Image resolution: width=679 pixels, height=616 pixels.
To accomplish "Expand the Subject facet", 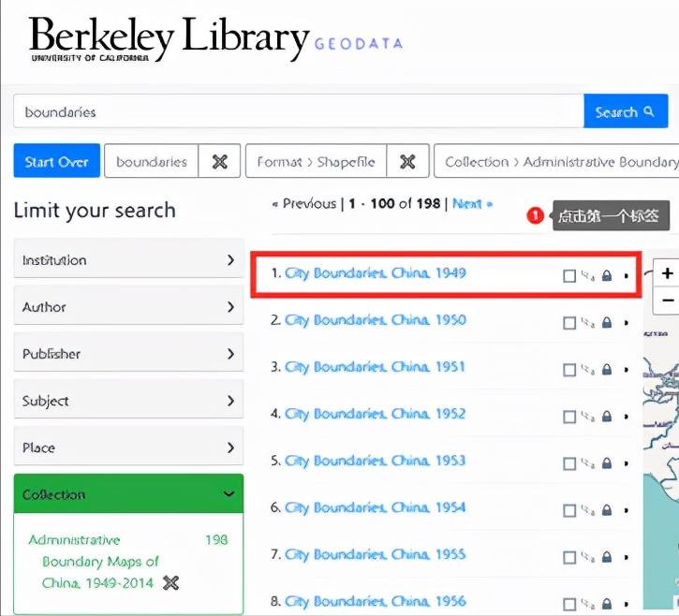I will (128, 401).
